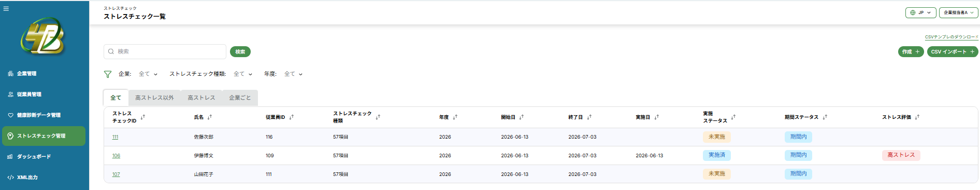The width and height of the screenshot is (980, 190).
Task: Click the search text field
Action: (x=165, y=51)
